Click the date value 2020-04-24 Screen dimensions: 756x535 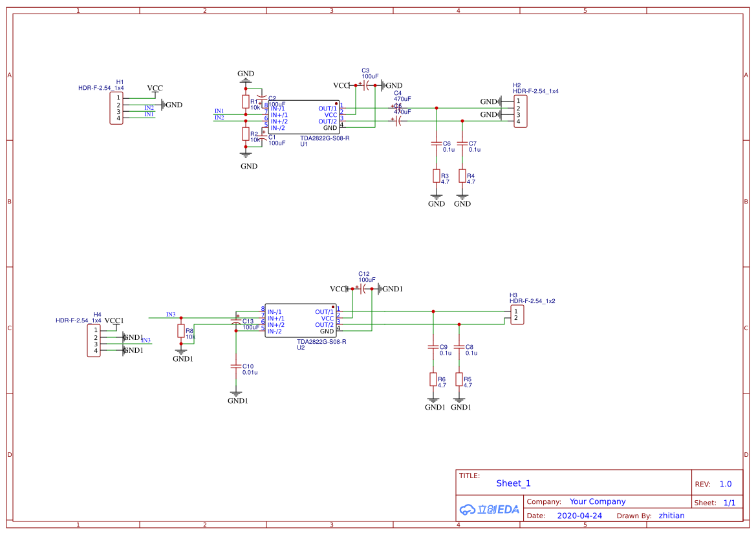(579, 516)
